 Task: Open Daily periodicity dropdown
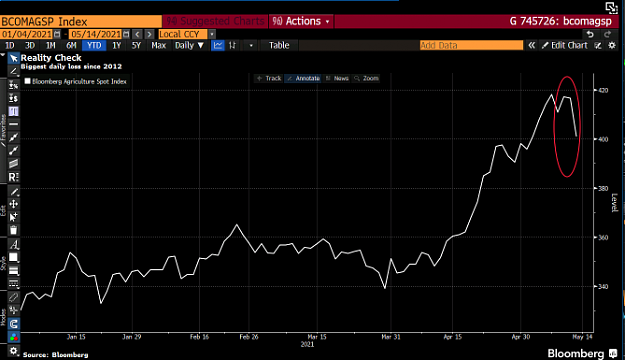(x=189, y=45)
